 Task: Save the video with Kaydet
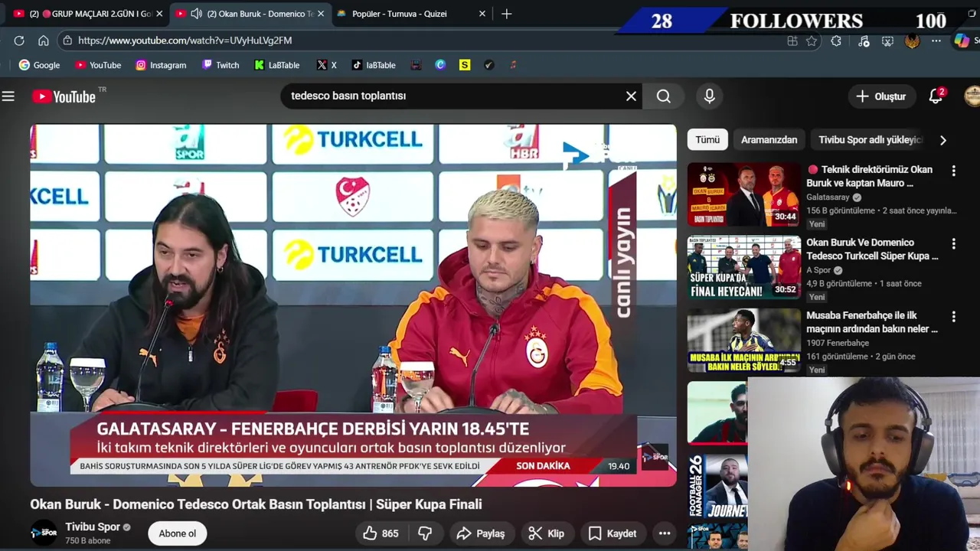point(612,533)
